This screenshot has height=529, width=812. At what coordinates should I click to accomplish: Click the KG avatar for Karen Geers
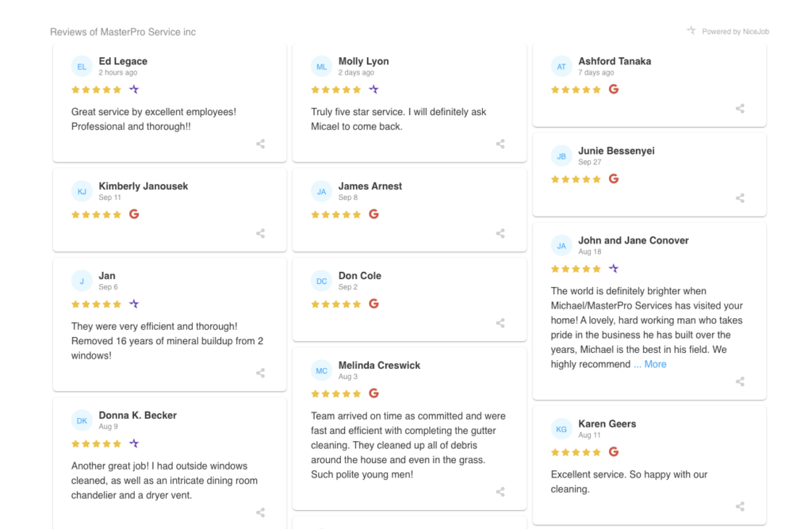tap(561, 429)
